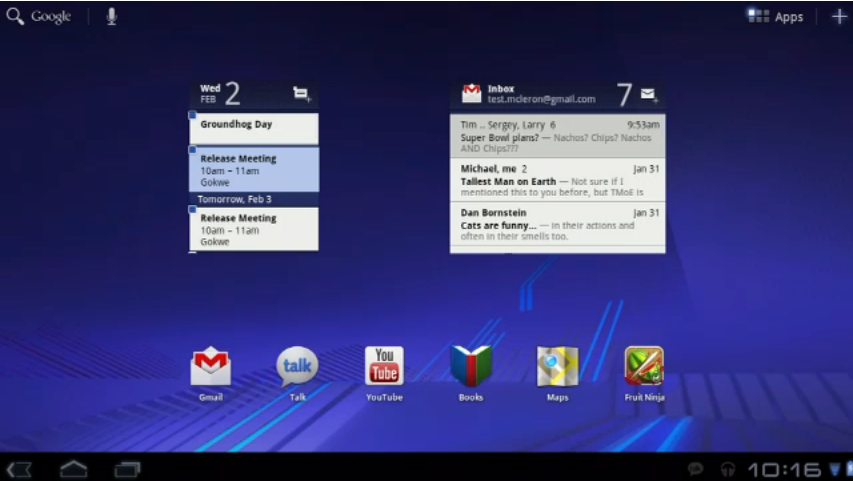Open the Groundhog Day calendar event
Image resolution: width=853 pixels, height=481 pixels.
point(255,127)
